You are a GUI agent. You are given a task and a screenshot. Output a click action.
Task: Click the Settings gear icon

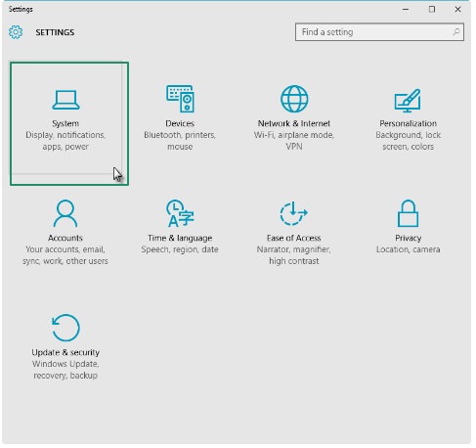point(16,32)
